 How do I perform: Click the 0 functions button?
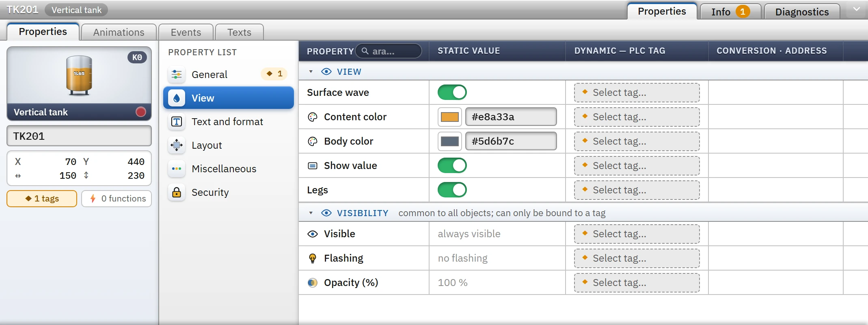pos(117,199)
